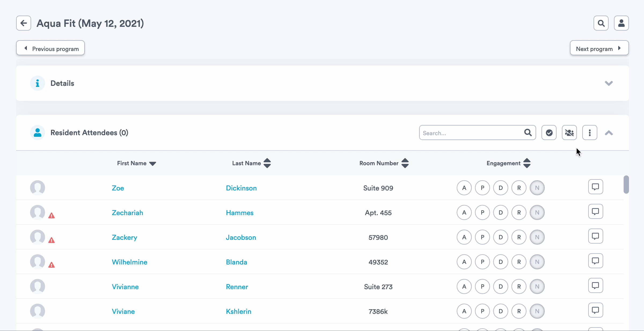Screen dimensions: 644x331
Task: Click the mark-all checkmark icon
Action: (x=549, y=133)
